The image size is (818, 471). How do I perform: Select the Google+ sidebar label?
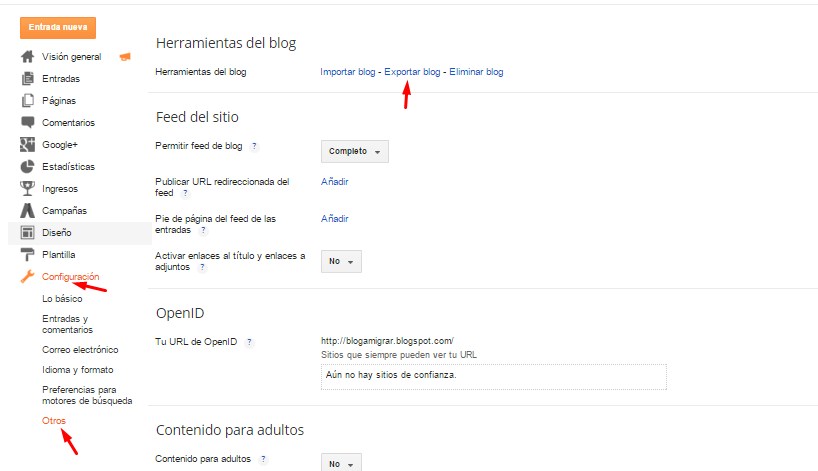(60, 144)
